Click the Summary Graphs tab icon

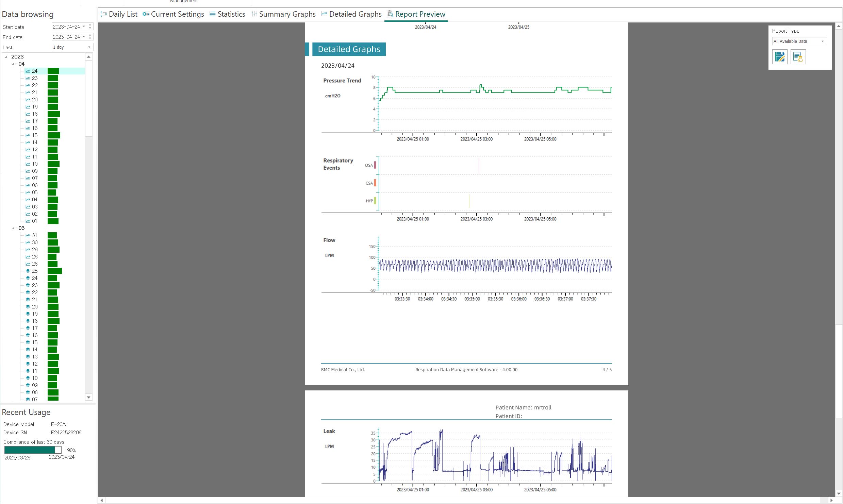254,14
